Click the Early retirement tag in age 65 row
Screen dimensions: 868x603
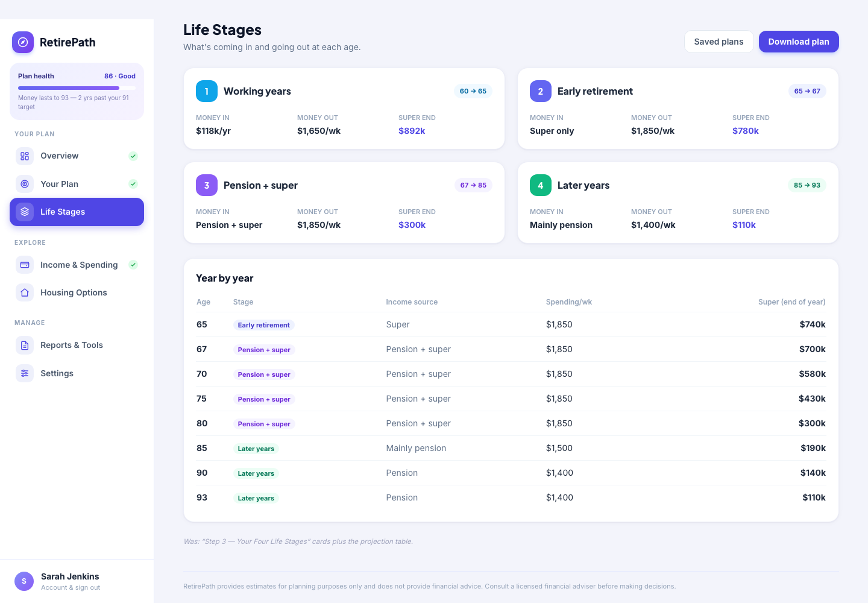pos(263,325)
